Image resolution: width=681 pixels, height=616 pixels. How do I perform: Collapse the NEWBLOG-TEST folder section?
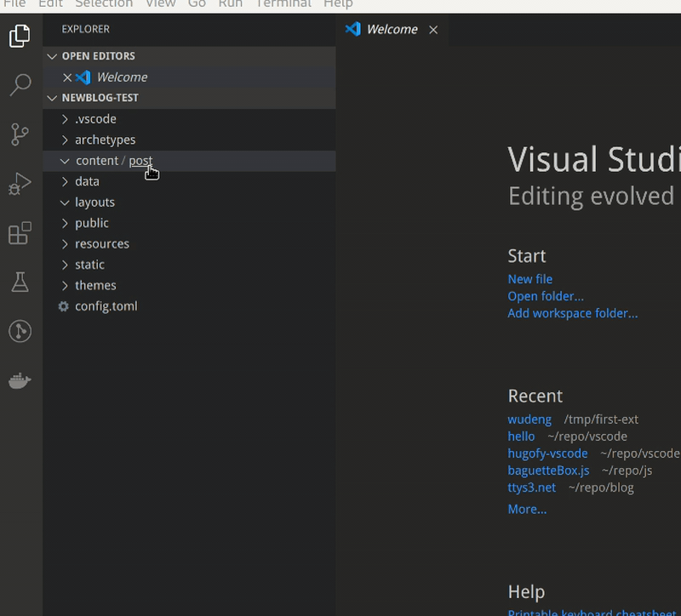[x=52, y=98]
